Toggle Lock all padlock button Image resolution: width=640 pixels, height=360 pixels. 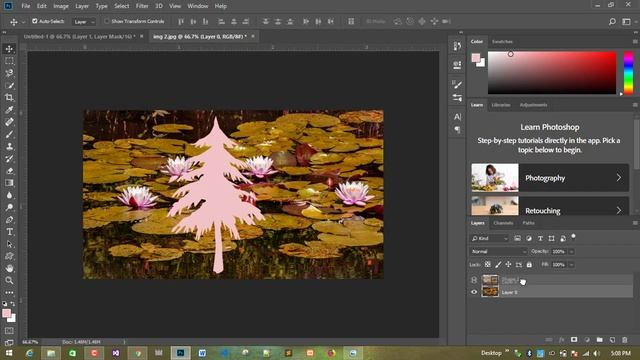pyautogui.click(x=529, y=264)
